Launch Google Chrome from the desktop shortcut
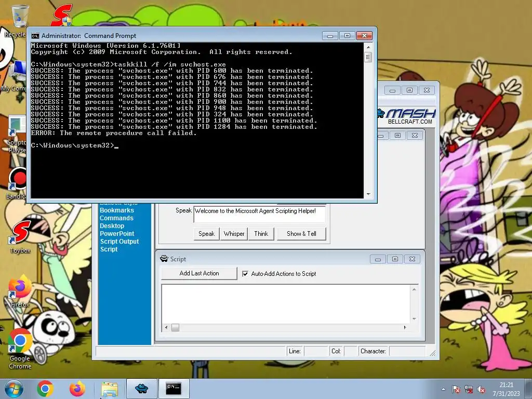Image resolution: width=532 pixels, height=399 pixels. pos(20,349)
